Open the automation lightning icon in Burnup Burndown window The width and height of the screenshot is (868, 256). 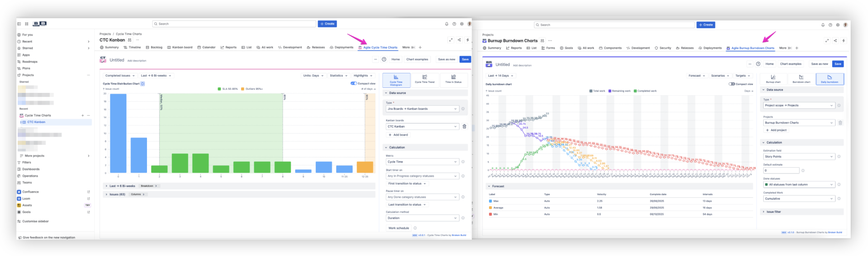coord(843,41)
